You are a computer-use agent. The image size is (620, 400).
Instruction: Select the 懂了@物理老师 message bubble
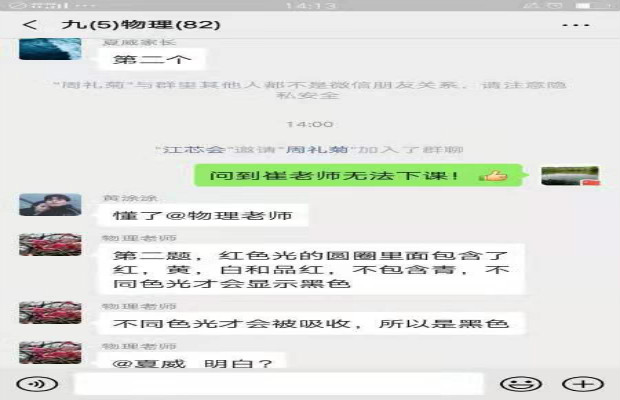(x=194, y=214)
